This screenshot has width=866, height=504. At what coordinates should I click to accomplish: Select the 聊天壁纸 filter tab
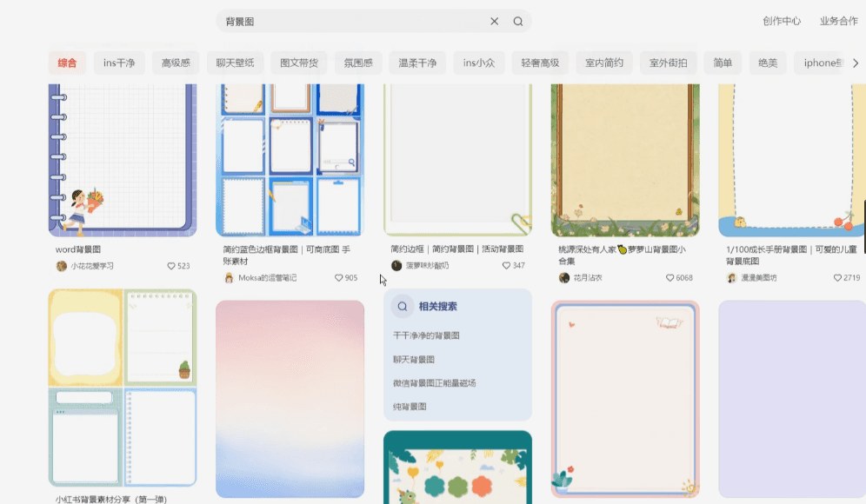(236, 63)
